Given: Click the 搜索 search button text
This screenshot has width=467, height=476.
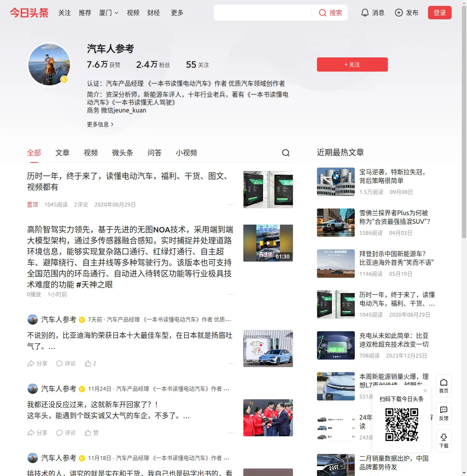Looking at the screenshot, I should point(336,13).
